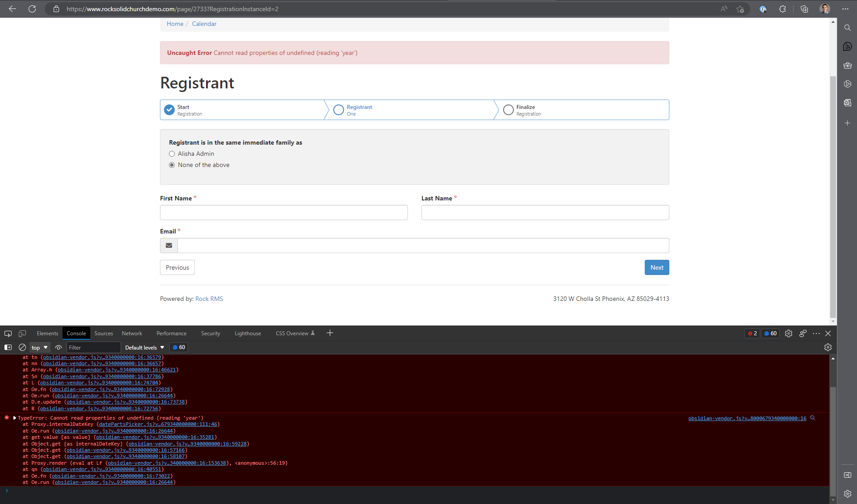Open the Edge sidebar search icon
Image resolution: width=857 pixels, height=504 pixels.
[847, 28]
